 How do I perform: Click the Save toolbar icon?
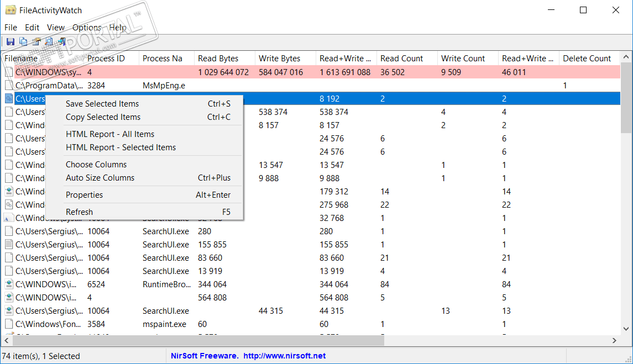pos(11,41)
